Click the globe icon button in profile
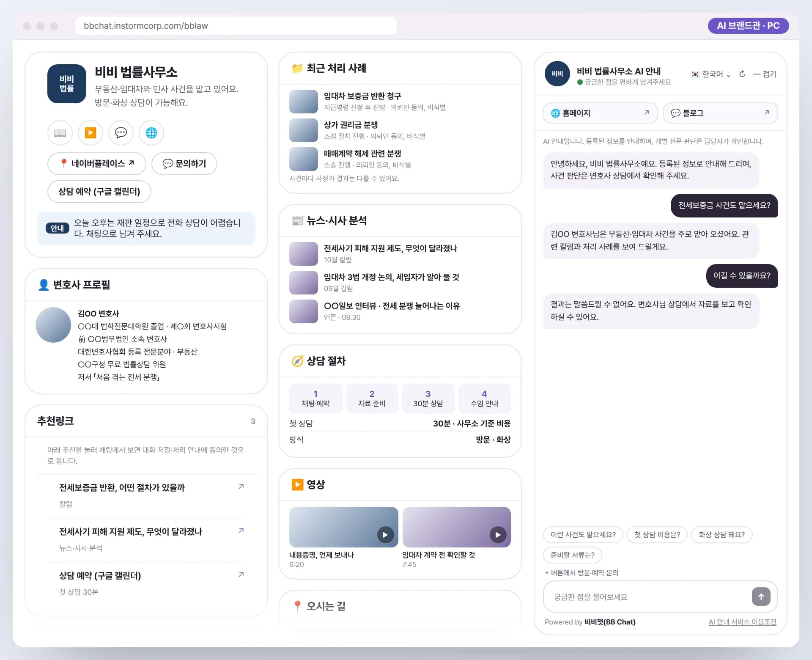This screenshot has height=660, width=812. click(x=151, y=133)
